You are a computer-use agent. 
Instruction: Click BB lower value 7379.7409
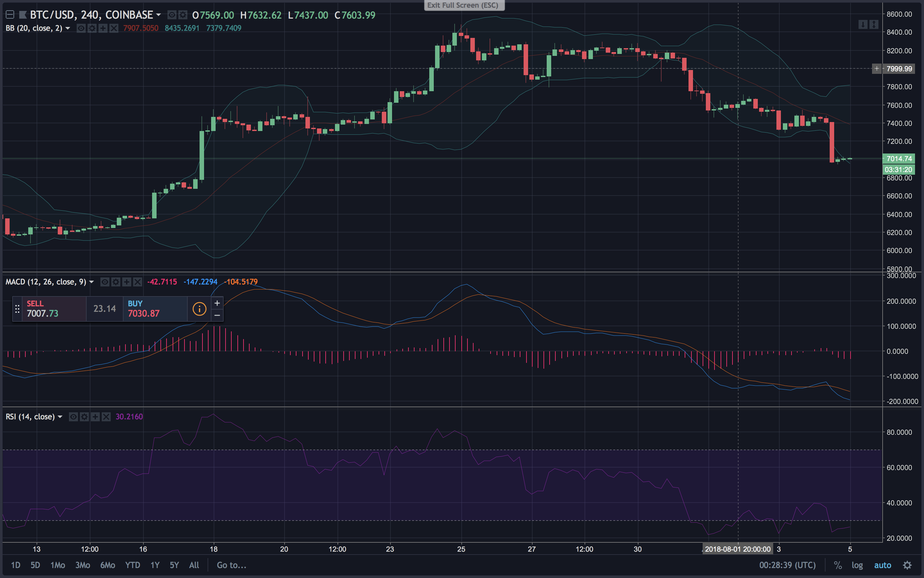pos(224,28)
